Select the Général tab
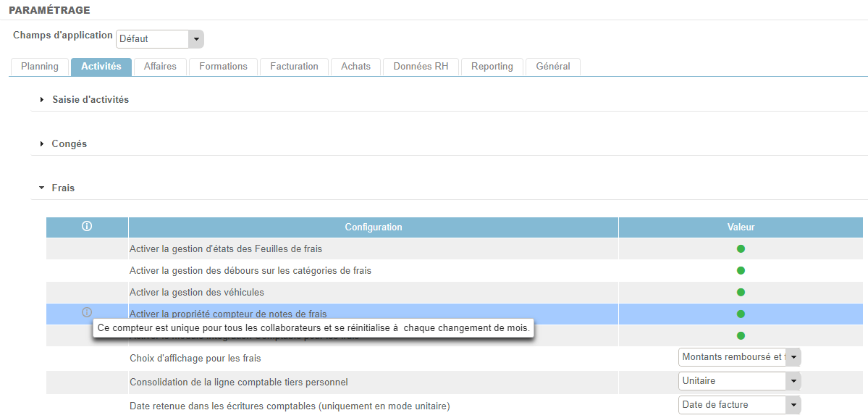The height and width of the screenshot is (418, 868). pos(552,67)
